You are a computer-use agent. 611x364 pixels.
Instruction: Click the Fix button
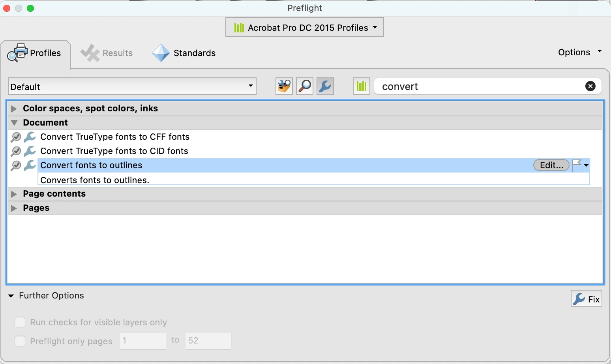pyautogui.click(x=587, y=299)
